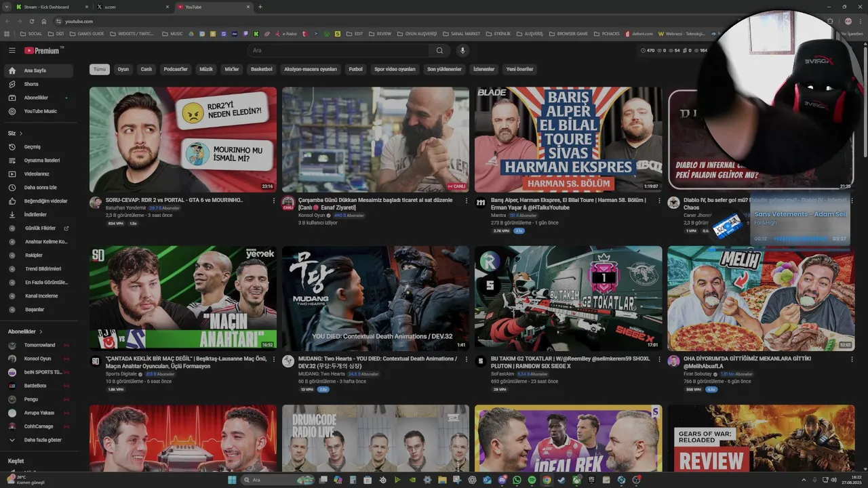
Task: Expand Daha fazla göster subscriptions
Action: click(x=39, y=440)
